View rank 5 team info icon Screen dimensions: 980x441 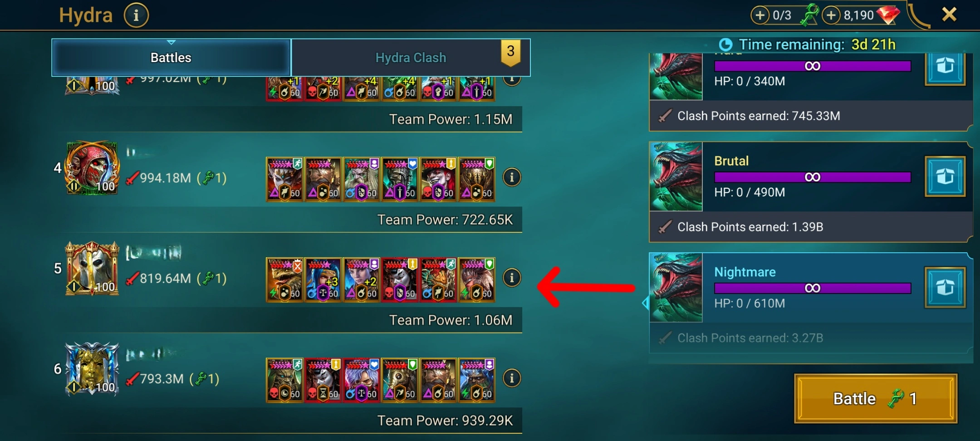(512, 278)
